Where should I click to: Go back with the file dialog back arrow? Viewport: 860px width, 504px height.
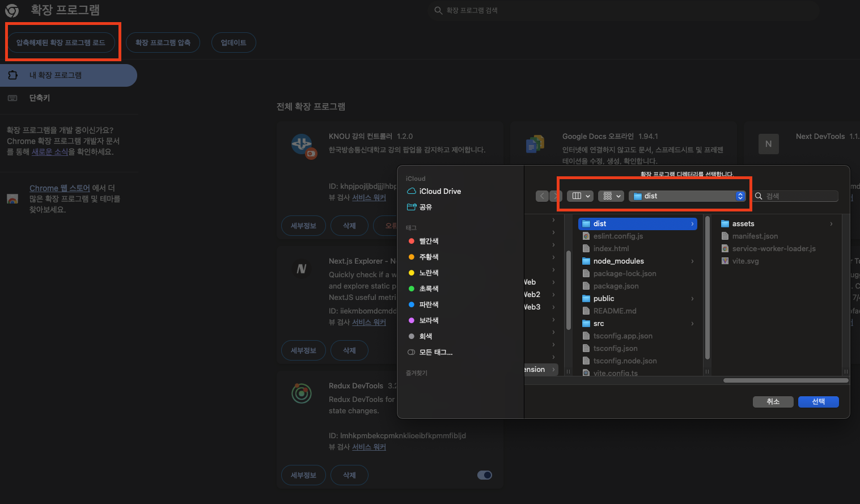coord(542,196)
